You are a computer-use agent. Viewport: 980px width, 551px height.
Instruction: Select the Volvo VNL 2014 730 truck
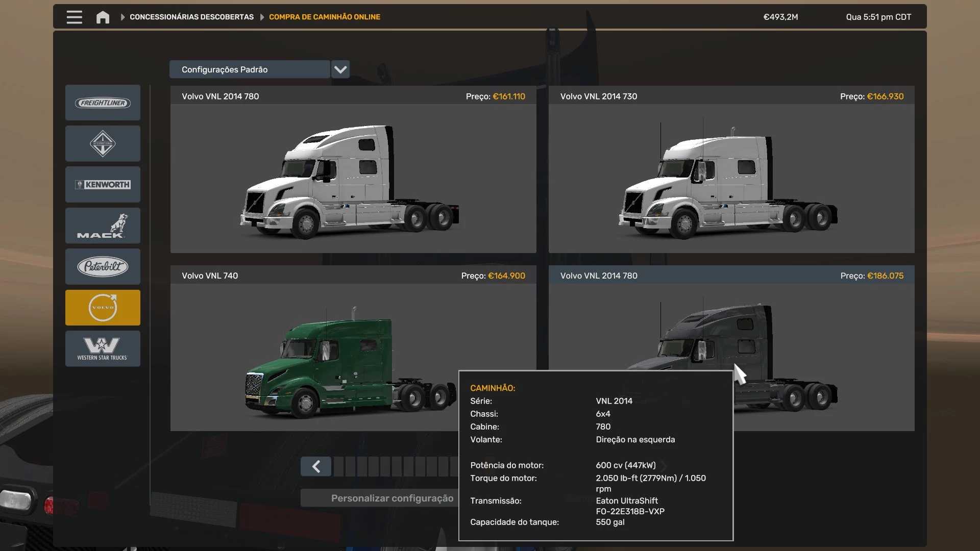[731, 179]
